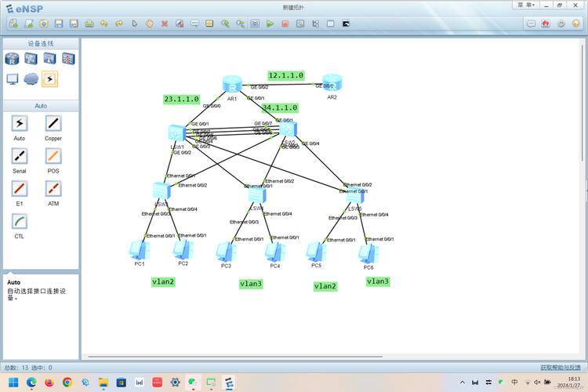Open the cloud device category
Screen dimensions: 588x392
(31, 78)
